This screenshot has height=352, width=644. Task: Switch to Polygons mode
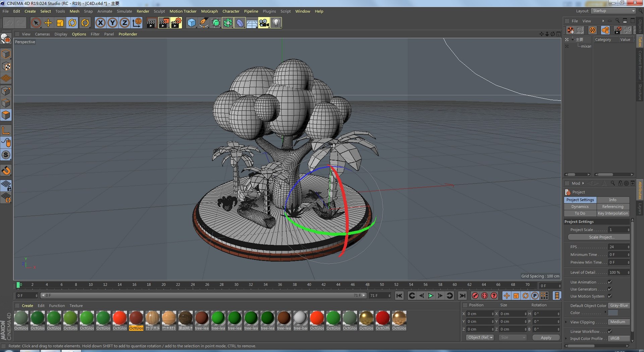click(6, 115)
